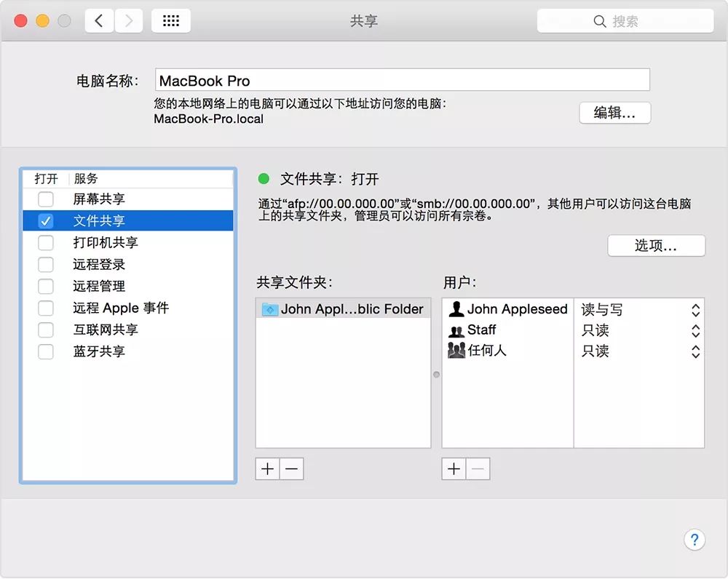The image size is (728, 579).
Task: Show all preferences grid icon
Action: pyautogui.click(x=171, y=21)
